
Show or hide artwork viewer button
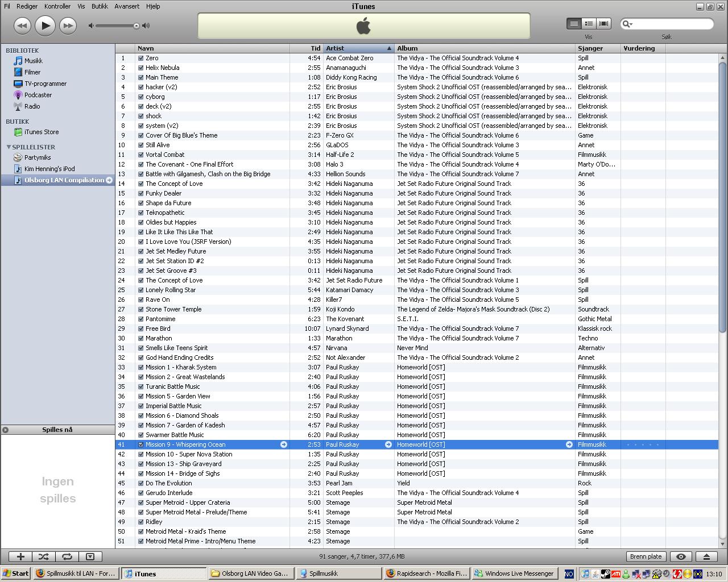[90, 556]
